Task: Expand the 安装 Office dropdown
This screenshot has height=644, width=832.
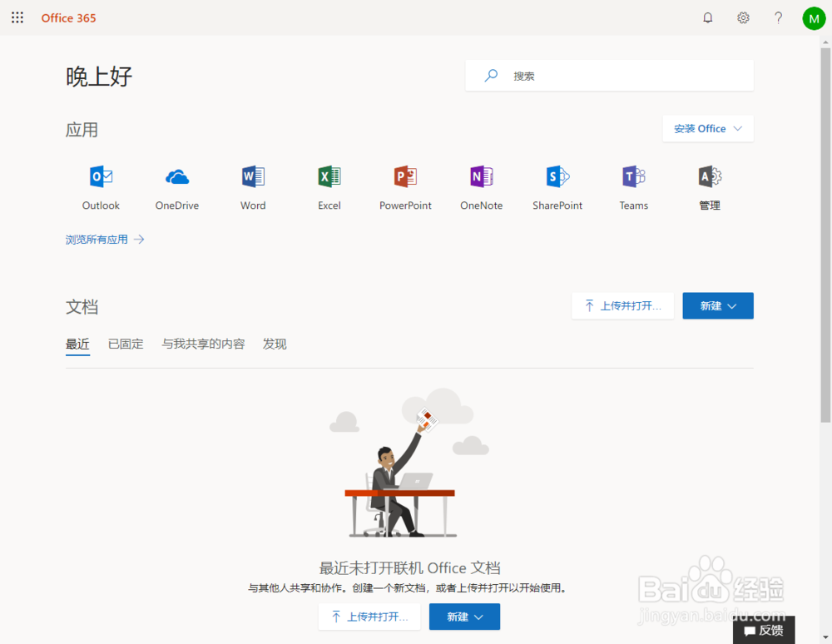Action: pyautogui.click(x=708, y=128)
